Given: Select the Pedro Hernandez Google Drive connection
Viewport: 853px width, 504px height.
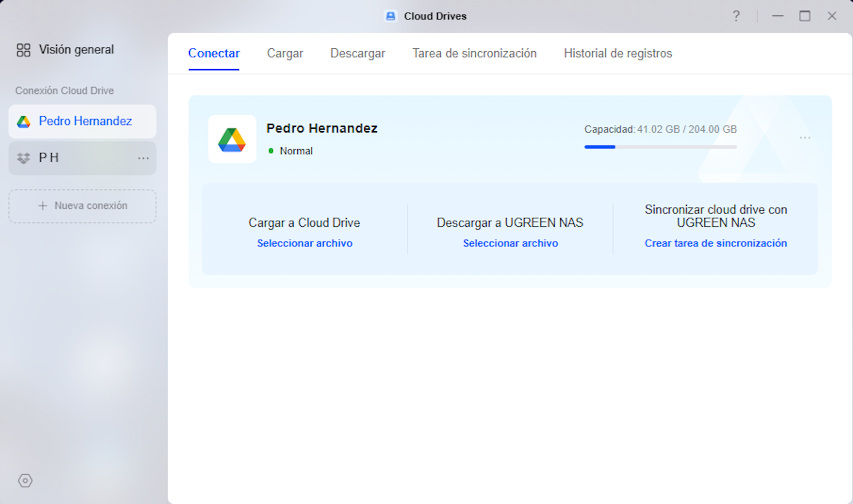Looking at the screenshot, I should tap(82, 121).
